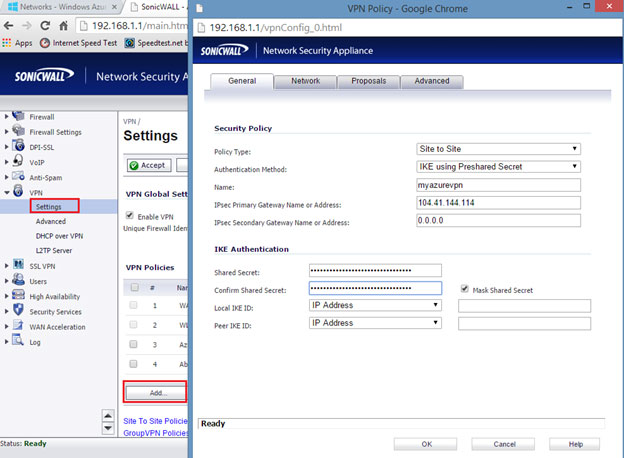Click the Add... button under VPN Policies
The image size is (624, 458).
156,393
